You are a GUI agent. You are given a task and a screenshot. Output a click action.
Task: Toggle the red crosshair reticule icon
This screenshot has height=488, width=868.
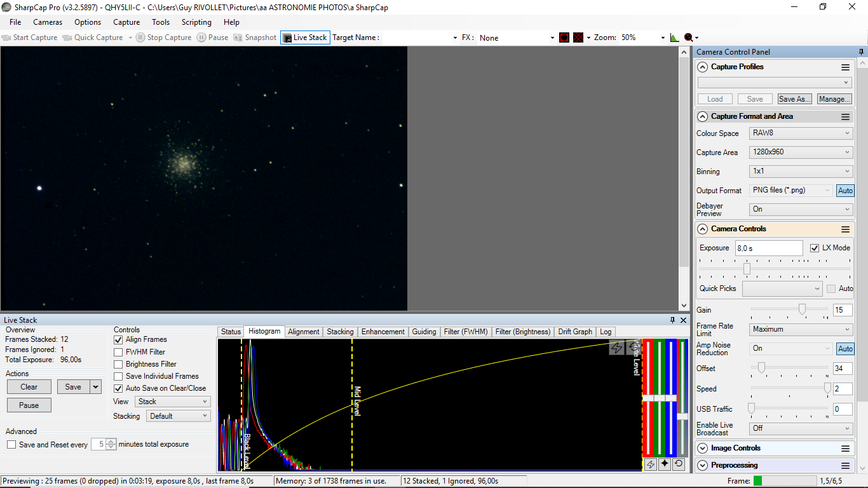pos(578,37)
